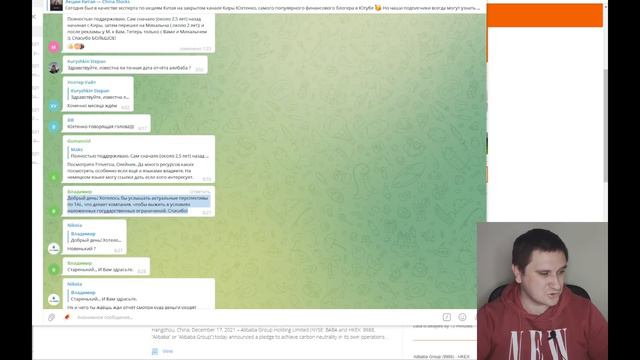Screen dimensions: 640x360
Task: Jump to quoted Maks reply in Gumanoid's message
Action: click(139, 153)
